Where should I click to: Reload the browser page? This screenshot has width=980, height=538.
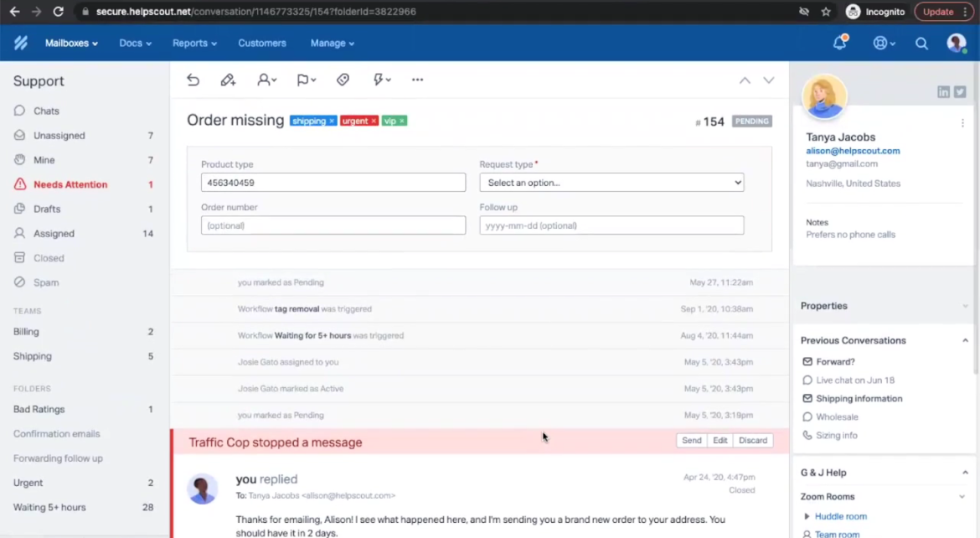click(x=58, y=11)
